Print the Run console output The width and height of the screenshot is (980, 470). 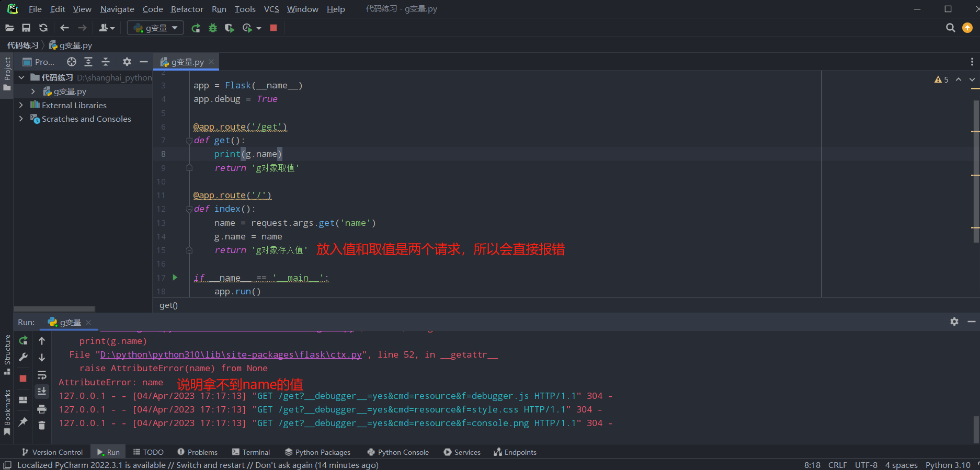click(x=42, y=409)
